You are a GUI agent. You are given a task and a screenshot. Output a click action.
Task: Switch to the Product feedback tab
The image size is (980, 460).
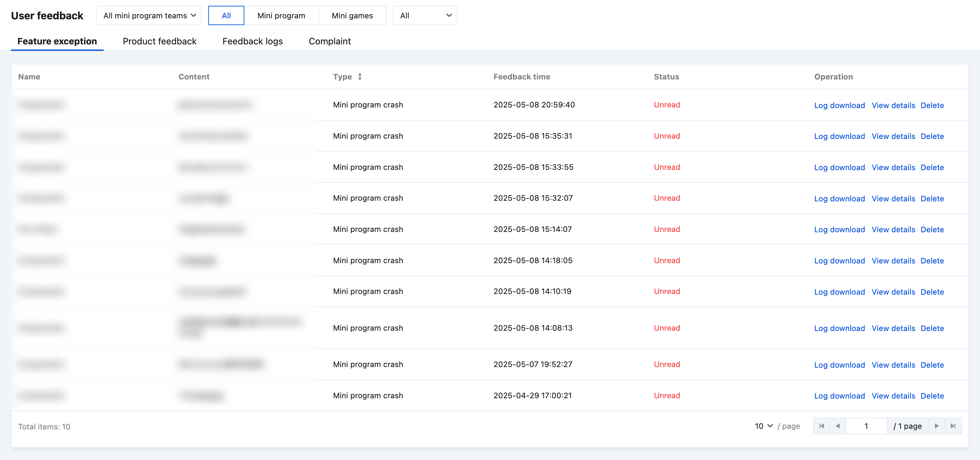(159, 41)
